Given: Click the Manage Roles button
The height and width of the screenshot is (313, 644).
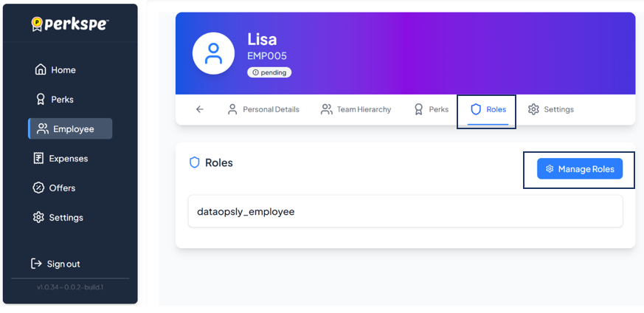Looking at the screenshot, I should 580,169.
